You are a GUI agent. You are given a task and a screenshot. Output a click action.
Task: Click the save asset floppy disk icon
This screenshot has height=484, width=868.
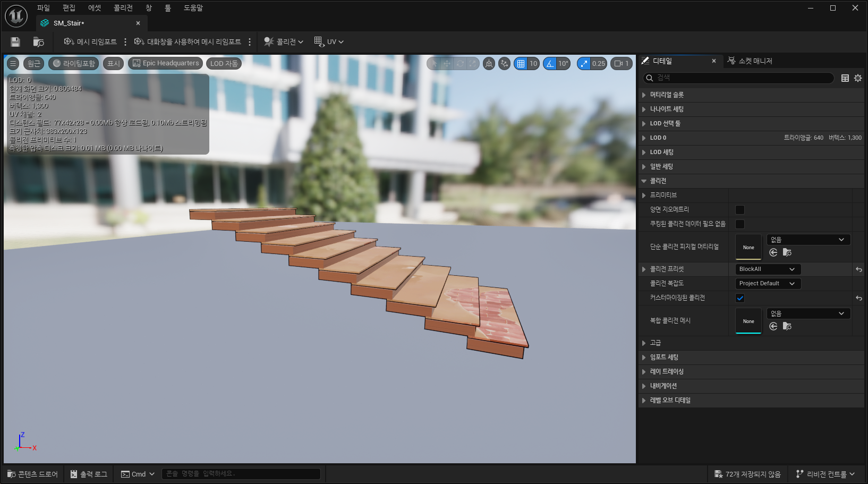(15, 42)
